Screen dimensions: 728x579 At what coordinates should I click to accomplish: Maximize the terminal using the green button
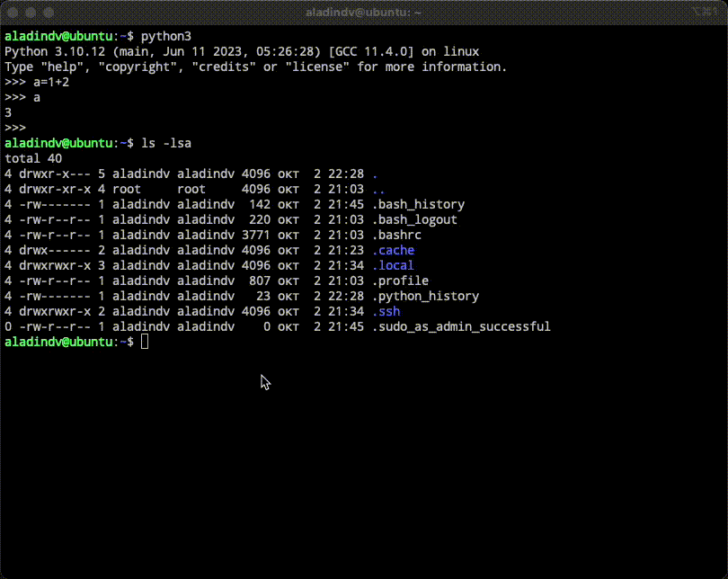tap(50, 13)
